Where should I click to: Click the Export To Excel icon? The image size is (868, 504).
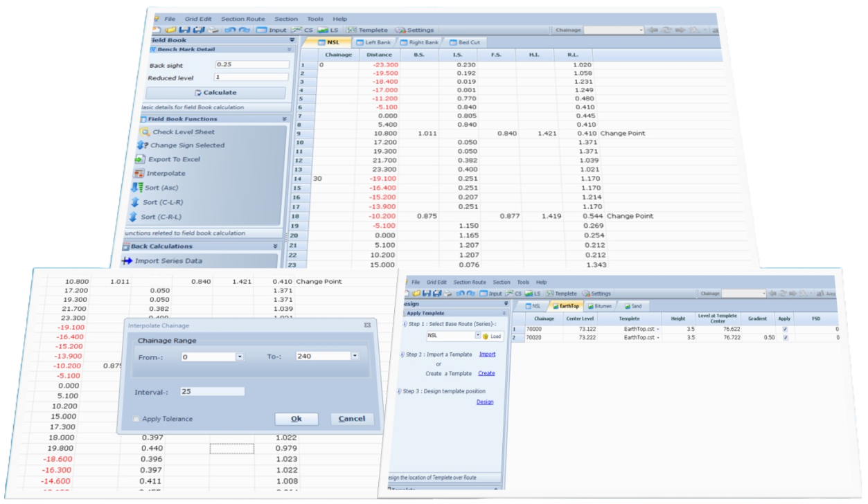tap(141, 159)
